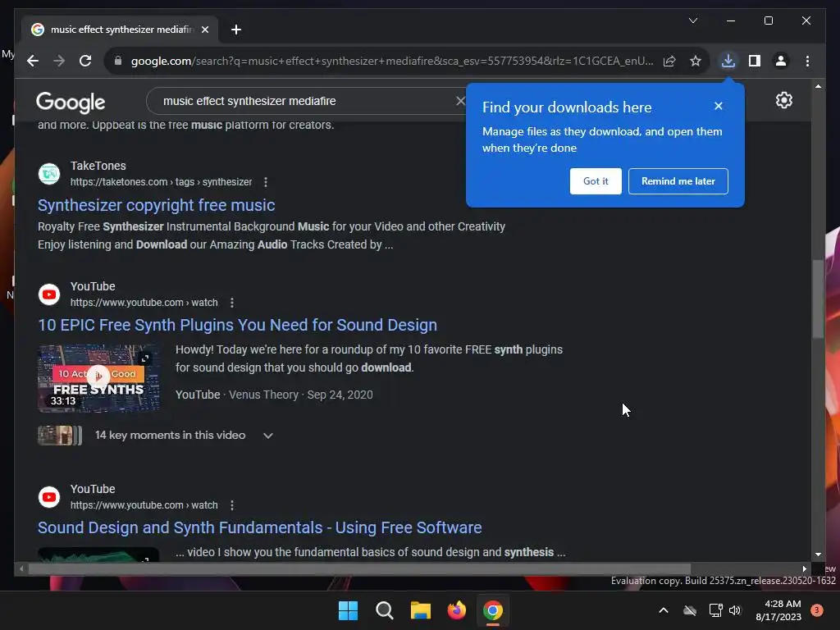840x630 pixels.
Task: Open network settings from the tray
Action: click(715, 610)
